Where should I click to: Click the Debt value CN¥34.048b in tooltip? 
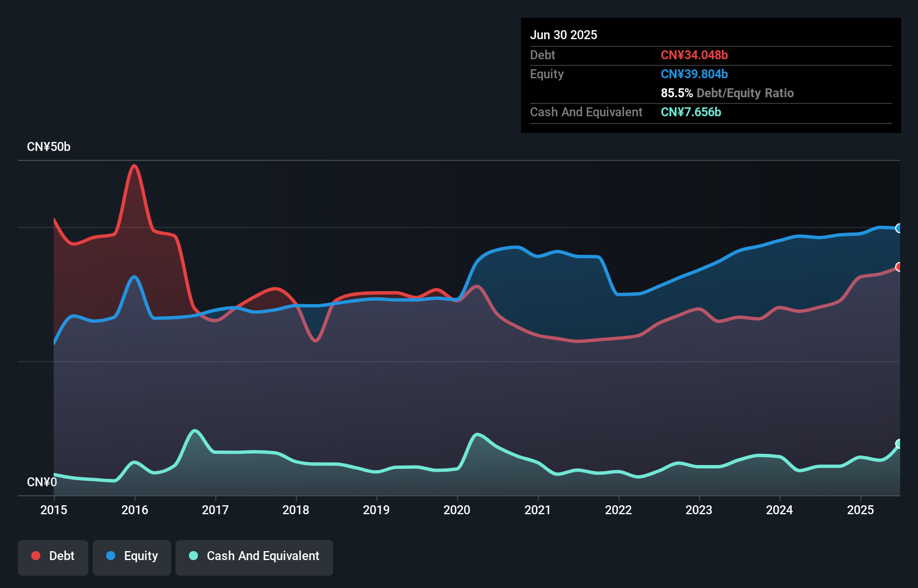click(x=694, y=55)
